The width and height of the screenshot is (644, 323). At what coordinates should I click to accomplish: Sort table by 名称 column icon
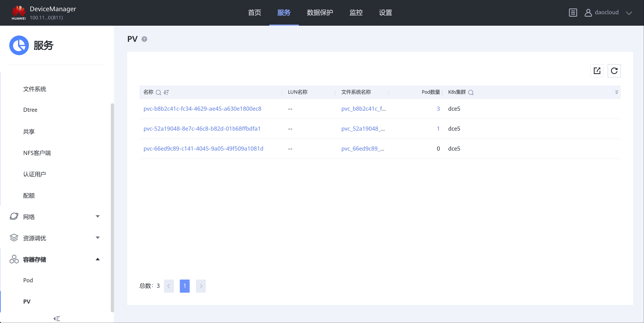tap(166, 92)
